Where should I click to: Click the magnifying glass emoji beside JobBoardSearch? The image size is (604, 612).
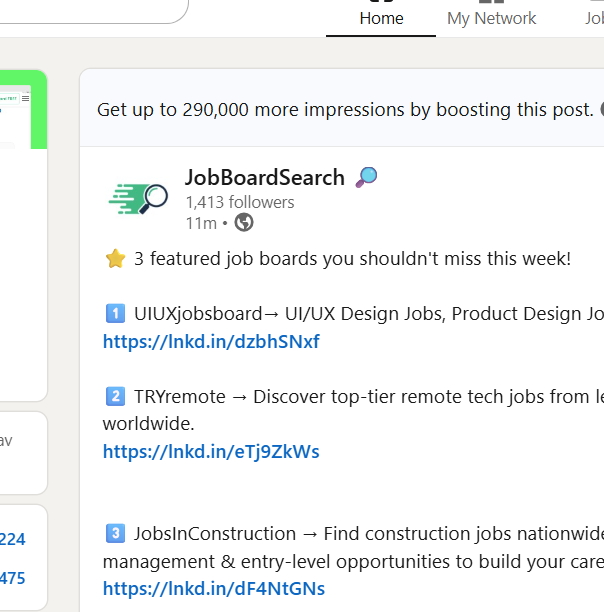coord(366,177)
